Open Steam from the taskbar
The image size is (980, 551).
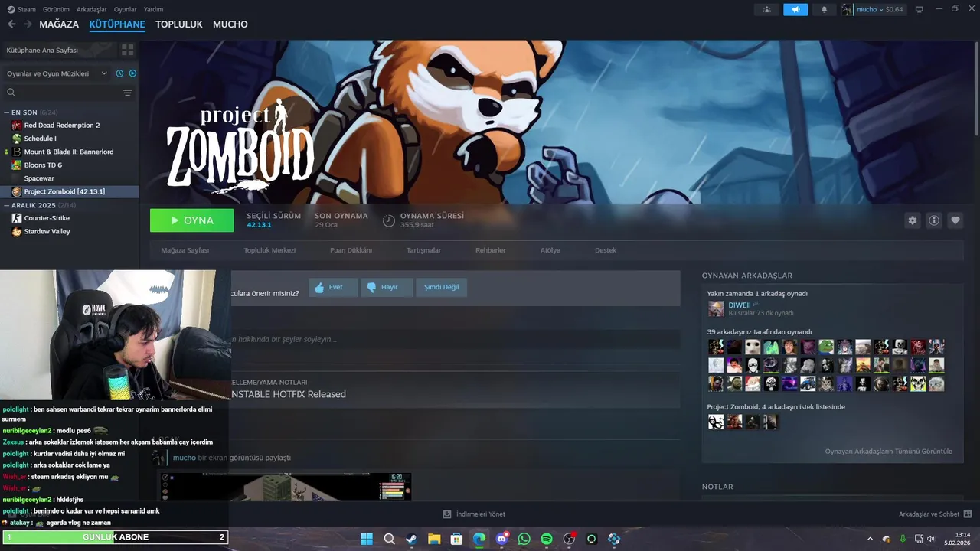411,539
